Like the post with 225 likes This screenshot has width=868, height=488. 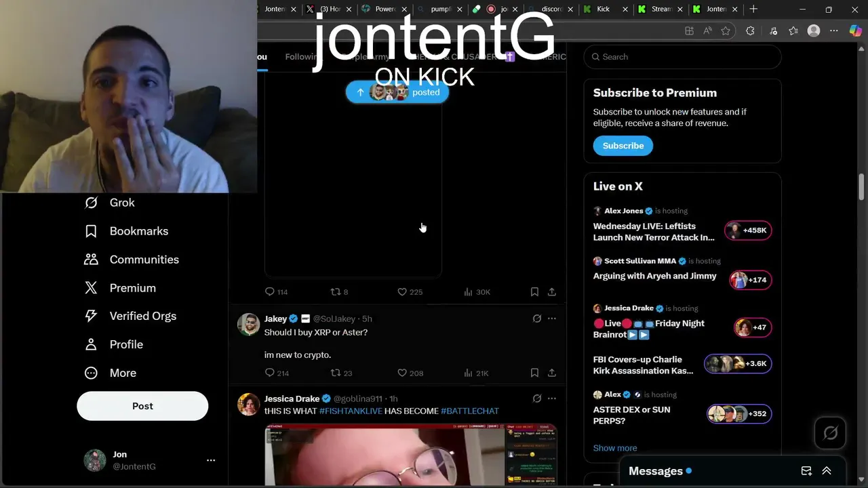point(410,292)
